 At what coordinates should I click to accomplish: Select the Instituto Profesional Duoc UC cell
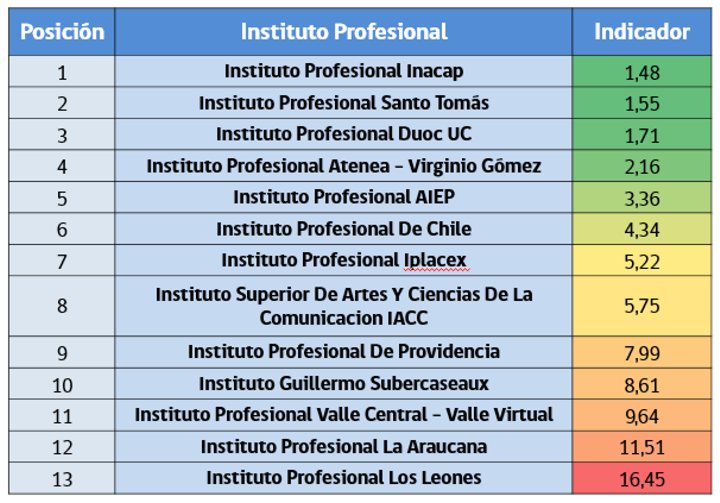point(343,134)
